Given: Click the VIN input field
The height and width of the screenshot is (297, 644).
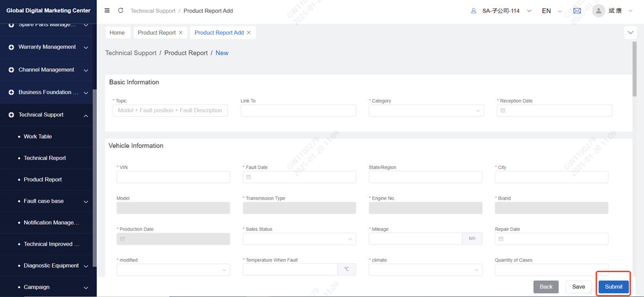Looking at the screenshot, I should pyautogui.click(x=173, y=177).
